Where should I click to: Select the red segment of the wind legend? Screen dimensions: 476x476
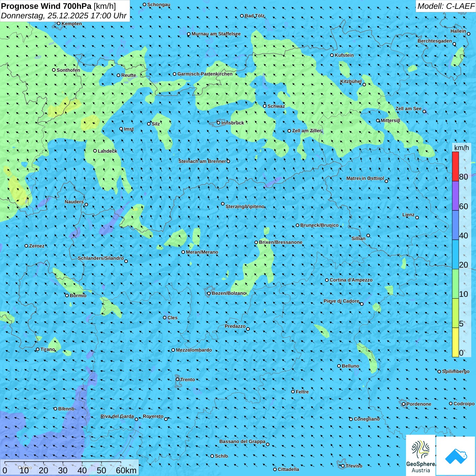(455, 166)
